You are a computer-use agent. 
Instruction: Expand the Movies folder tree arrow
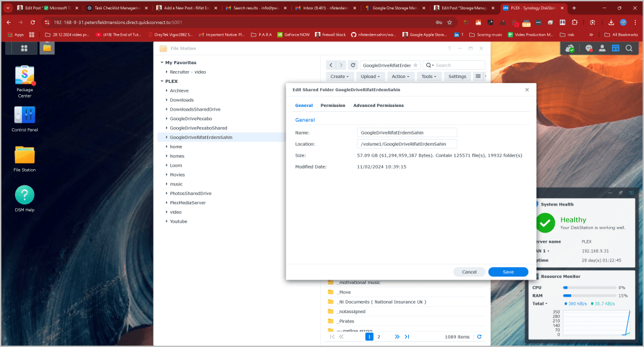tap(166, 175)
